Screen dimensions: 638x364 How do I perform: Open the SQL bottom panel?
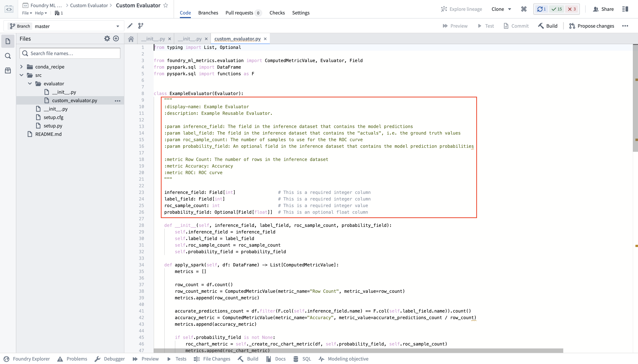tap(302, 359)
